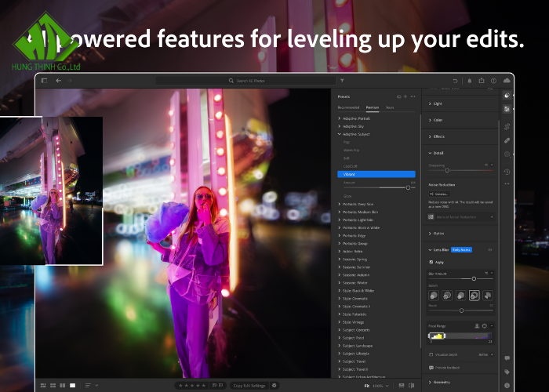Image resolution: width=549 pixels, height=392 pixels.
Task: Click the add preset plus icon
Action: point(405,96)
